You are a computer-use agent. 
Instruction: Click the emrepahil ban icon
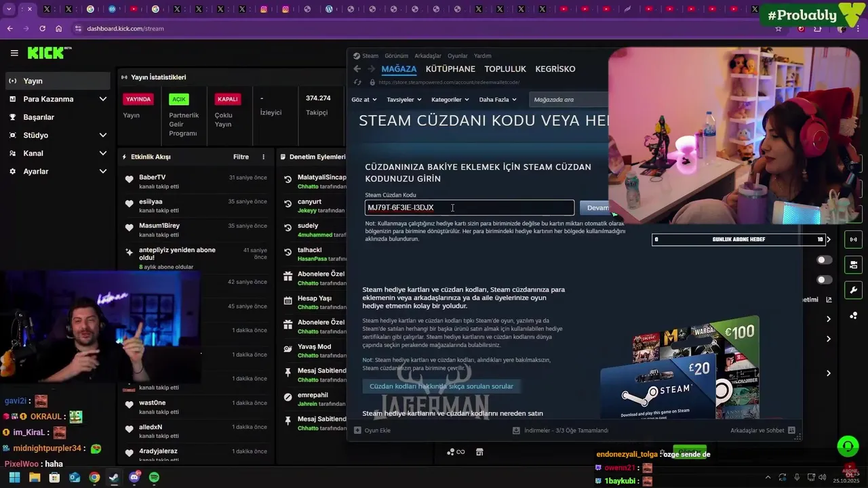[x=288, y=397]
